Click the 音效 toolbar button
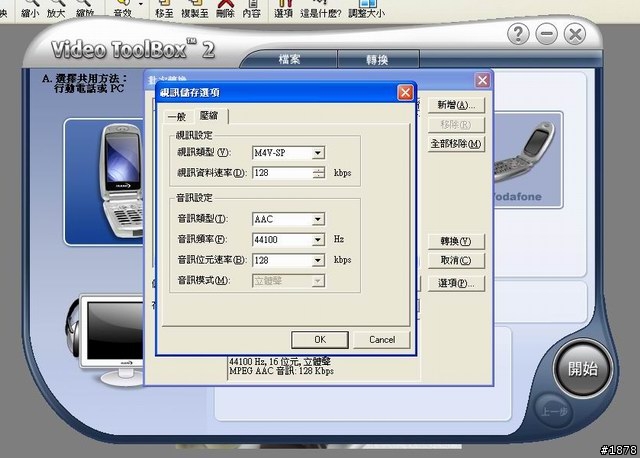The height and width of the screenshot is (458, 640). click(x=122, y=9)
